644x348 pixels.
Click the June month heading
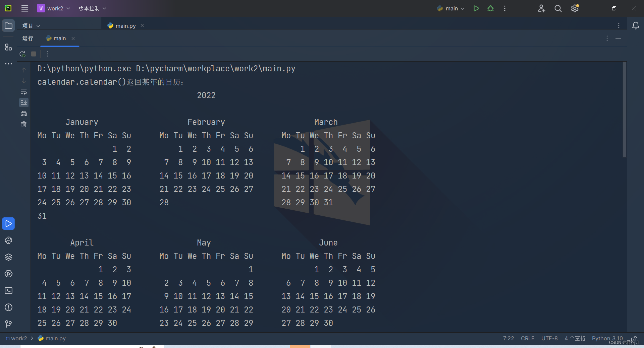tap(328, 243)
